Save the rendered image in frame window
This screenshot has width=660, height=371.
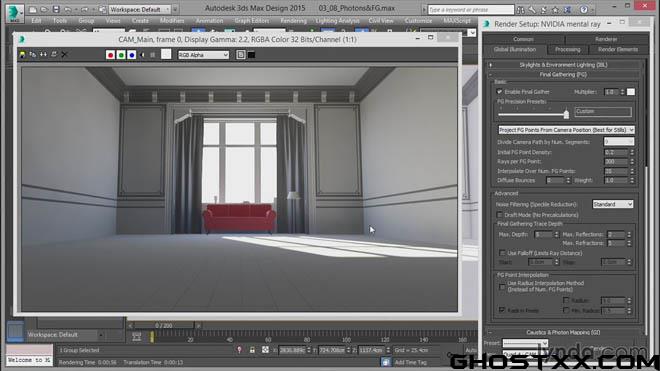coord(22,55)
